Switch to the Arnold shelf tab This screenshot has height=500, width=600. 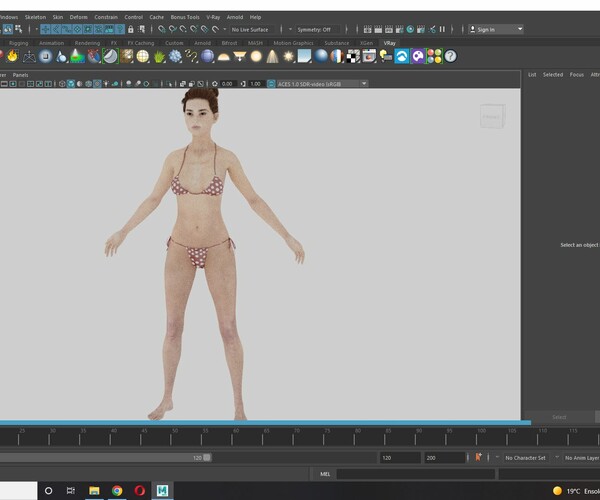(x=202, y=43)
